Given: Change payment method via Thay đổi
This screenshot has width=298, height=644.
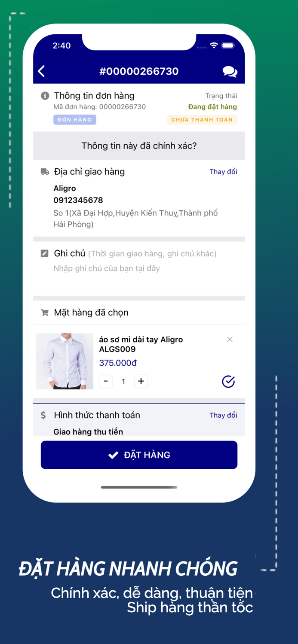Looking at the screenshot, I should (x=223, y=415).
